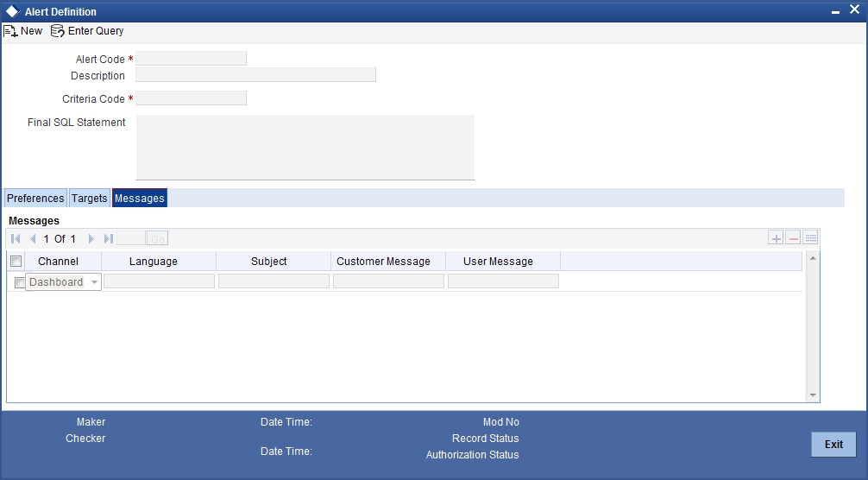Image resolution: width=868 pixels, height=480 pixels.
Task: Click the Channel column header
Action: (58, 262)
